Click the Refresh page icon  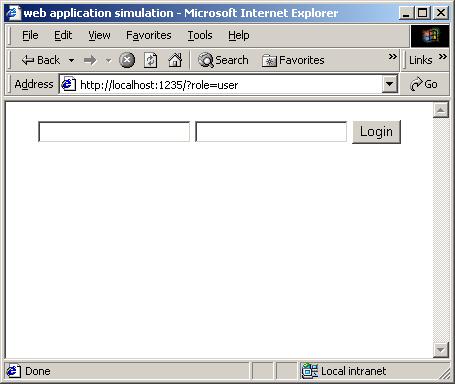(151, 60)
